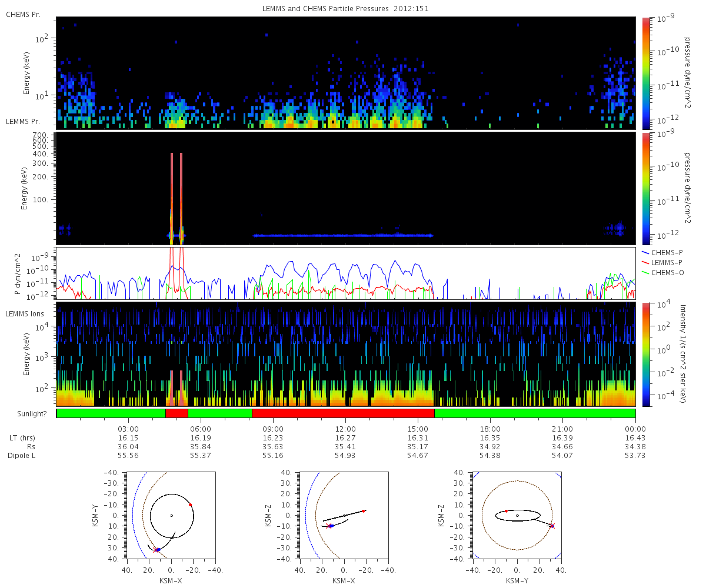Click the "P dyn/cm^2" axis label
This screenshot has width=706, height=588.
[18, 273]
